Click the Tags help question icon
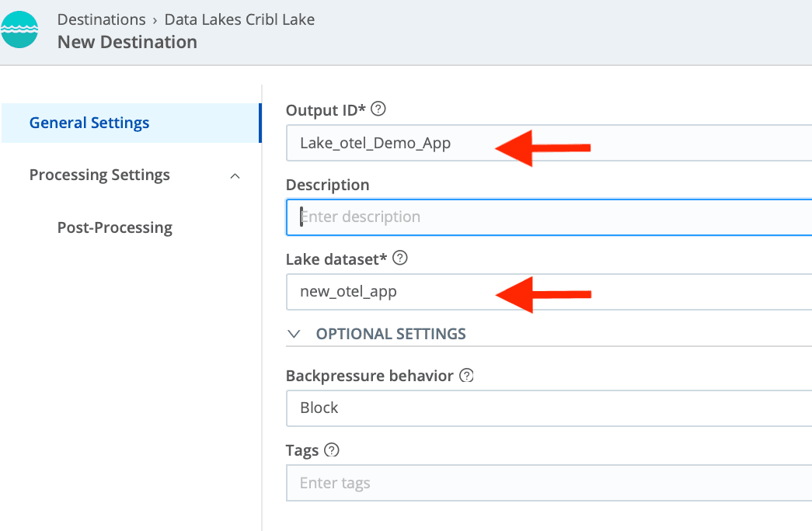Image resolution: width=812 pixels, height=531 pixels. pyautogui.click(x=332, y=450)
